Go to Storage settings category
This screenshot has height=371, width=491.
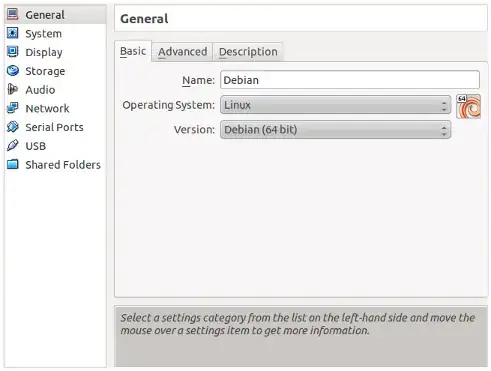tap(55, 71)
